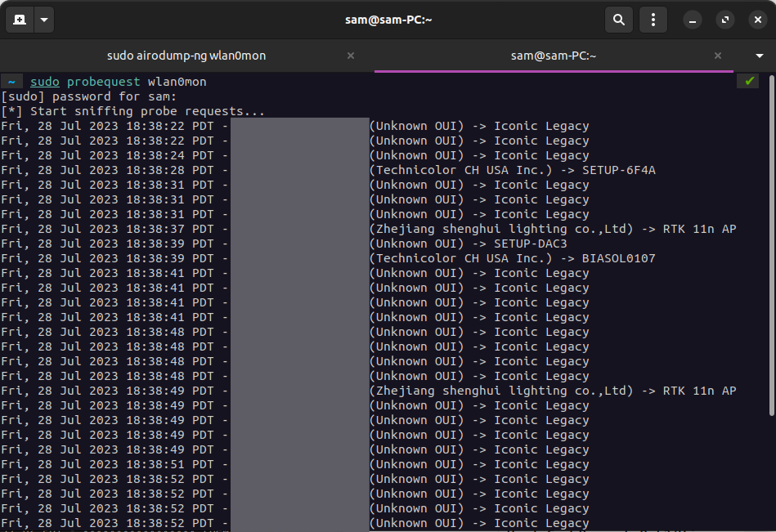Close the sam@sam-PC:~ tab
Screen dimensions: 776x532
(x=718, y=56)
